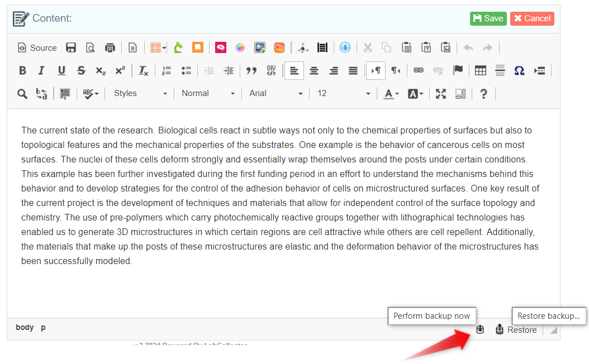Screen dimensions: 589x364
Task: Insert a hyperlink with the Link icon
Action: 419,70
